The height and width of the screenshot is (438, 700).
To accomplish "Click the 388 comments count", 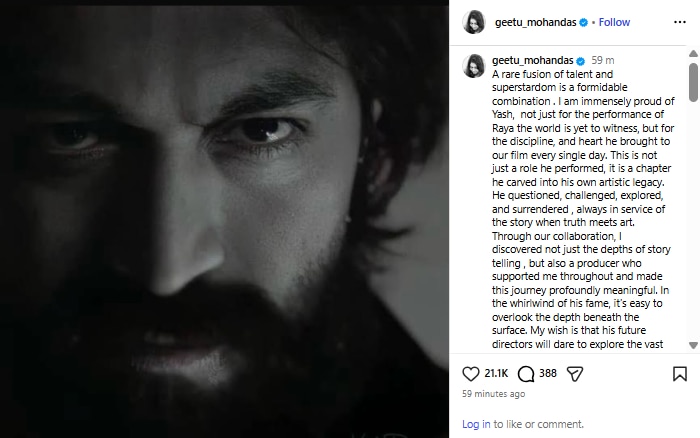I will (x=548, y=374).
